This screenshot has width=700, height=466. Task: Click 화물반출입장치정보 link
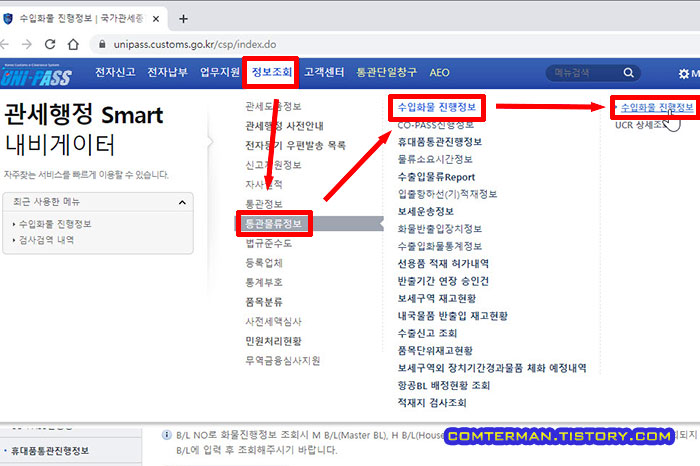[440, 229]
